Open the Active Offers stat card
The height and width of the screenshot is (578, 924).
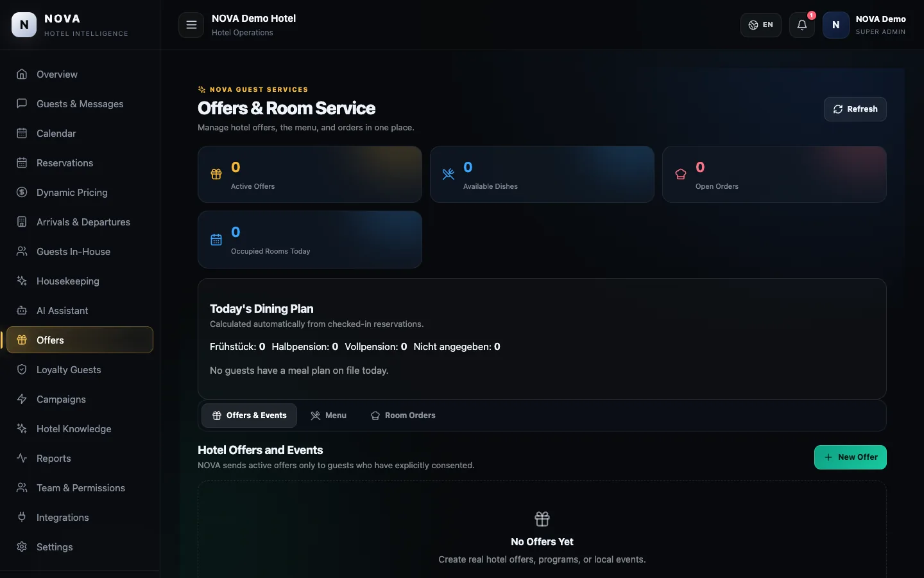310,174
